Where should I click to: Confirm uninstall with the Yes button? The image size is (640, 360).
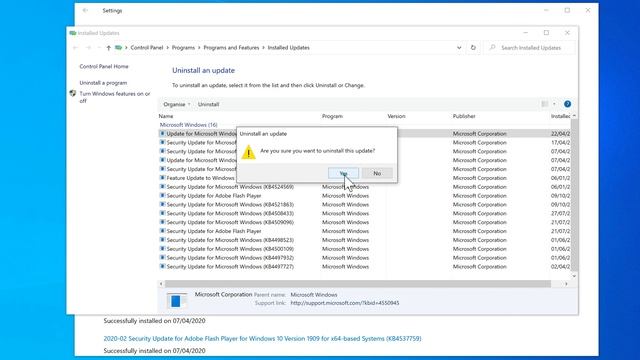(x=343, y=173)
